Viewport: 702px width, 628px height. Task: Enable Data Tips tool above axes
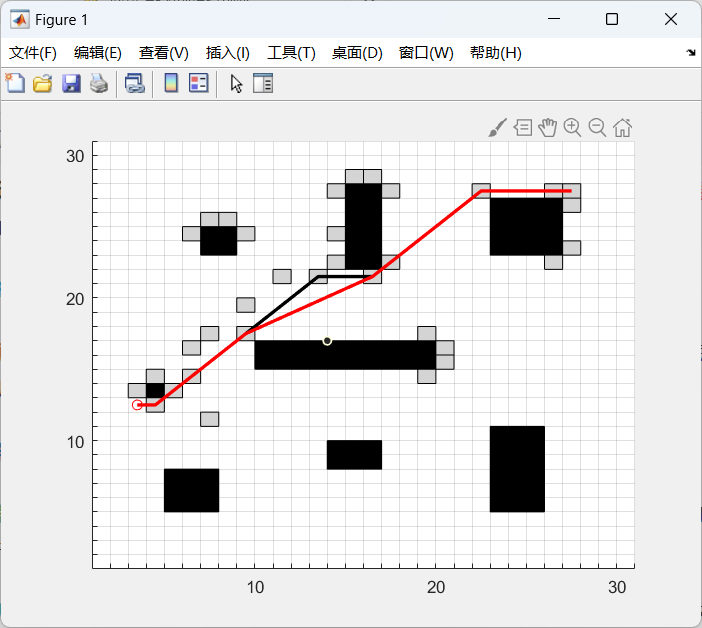pos(522,128)
